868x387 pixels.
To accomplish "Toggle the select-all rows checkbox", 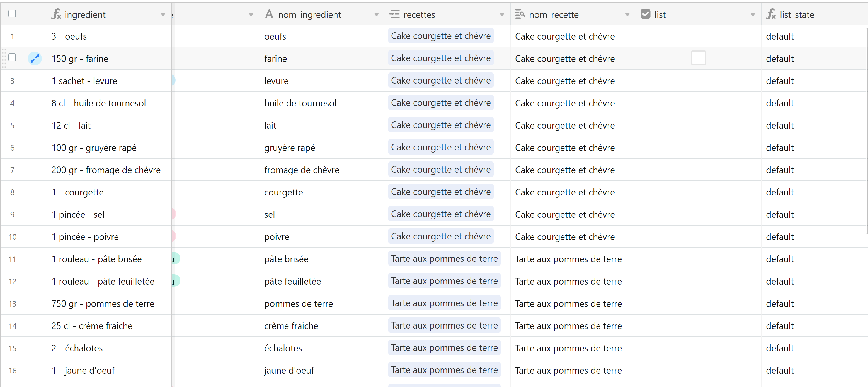I will 12,14.
